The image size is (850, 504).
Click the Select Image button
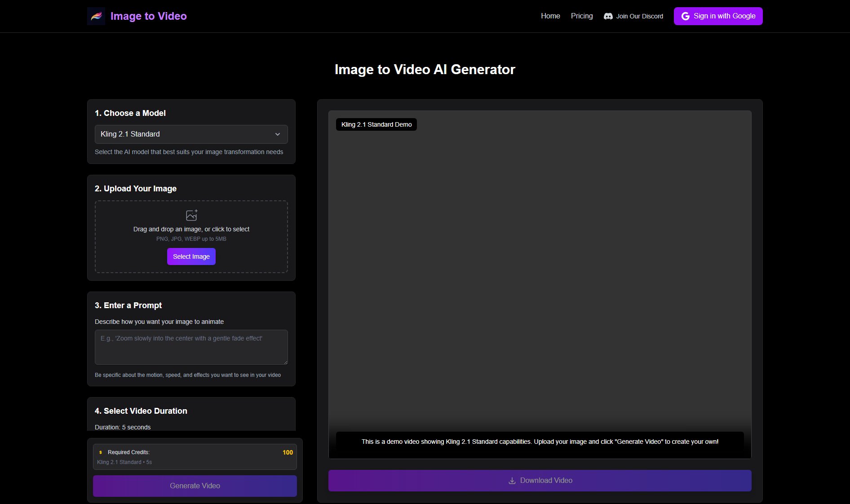click(191, 256)
